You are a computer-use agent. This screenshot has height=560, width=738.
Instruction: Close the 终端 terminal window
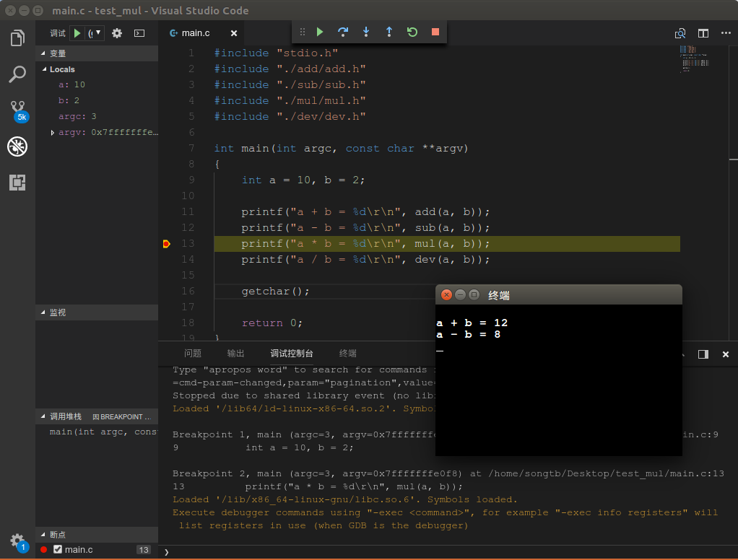[x=447, y=295]
